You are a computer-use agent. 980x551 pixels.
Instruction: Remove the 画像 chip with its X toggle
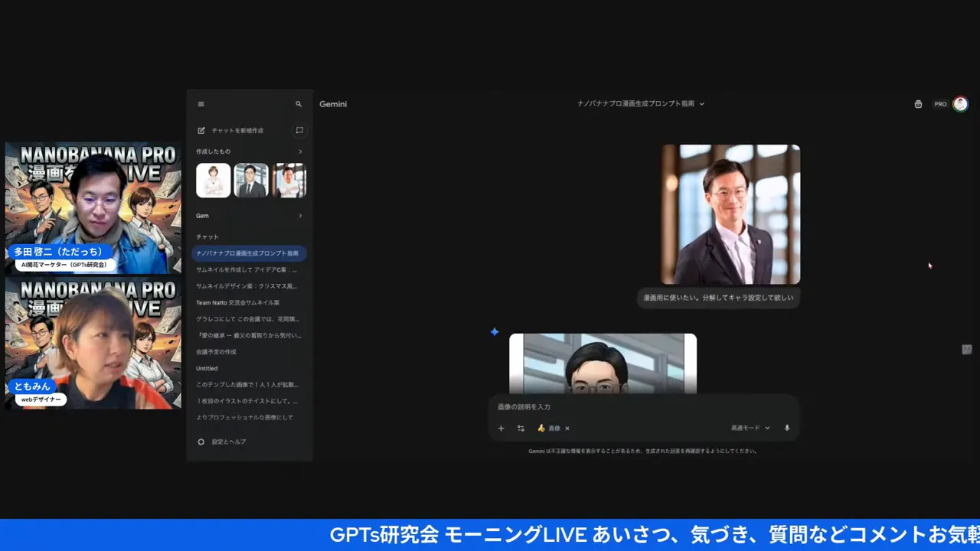point(567,428)
